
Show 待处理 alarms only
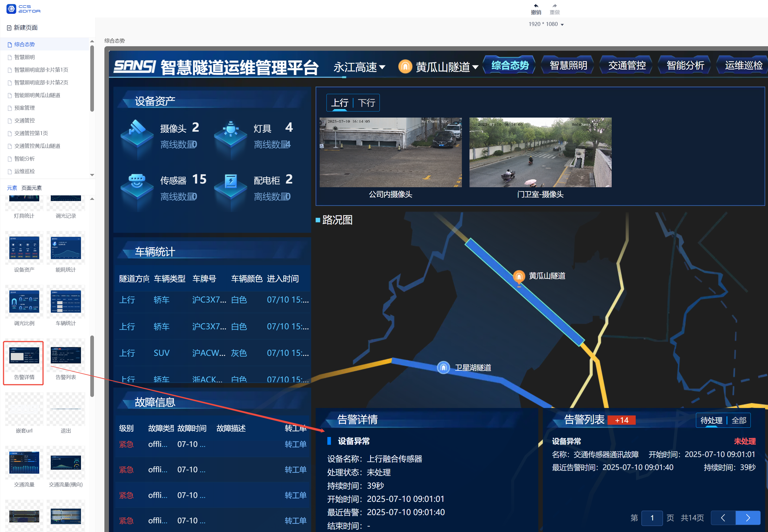point(711,421)
